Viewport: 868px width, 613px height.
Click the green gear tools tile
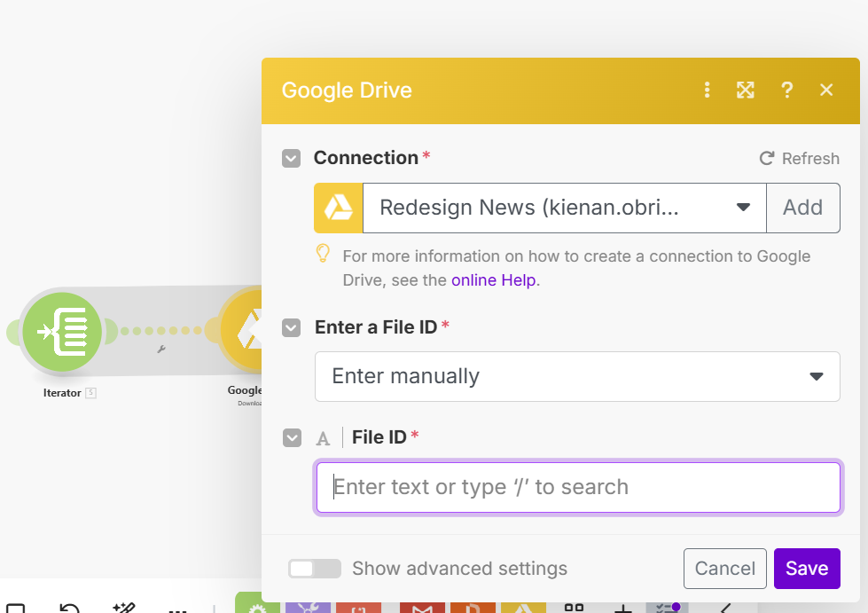257,602
